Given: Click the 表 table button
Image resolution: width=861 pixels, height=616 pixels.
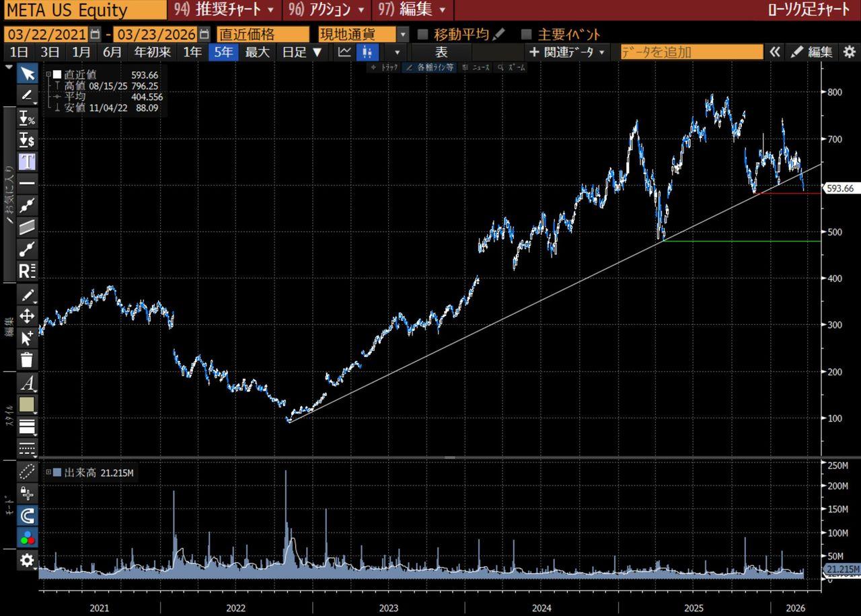Looking at the screenshot, I should point(441,52).
